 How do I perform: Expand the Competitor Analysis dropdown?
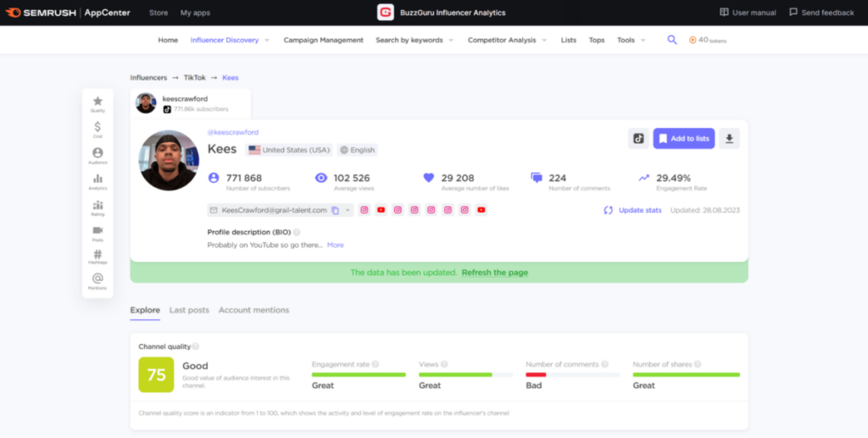coord(544,40)
